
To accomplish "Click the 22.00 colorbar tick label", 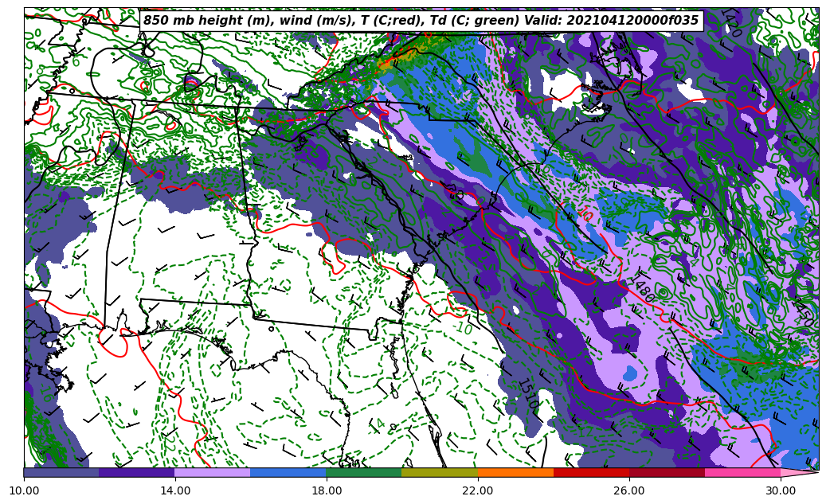I will pyautogui.click(x=477, y=490).
